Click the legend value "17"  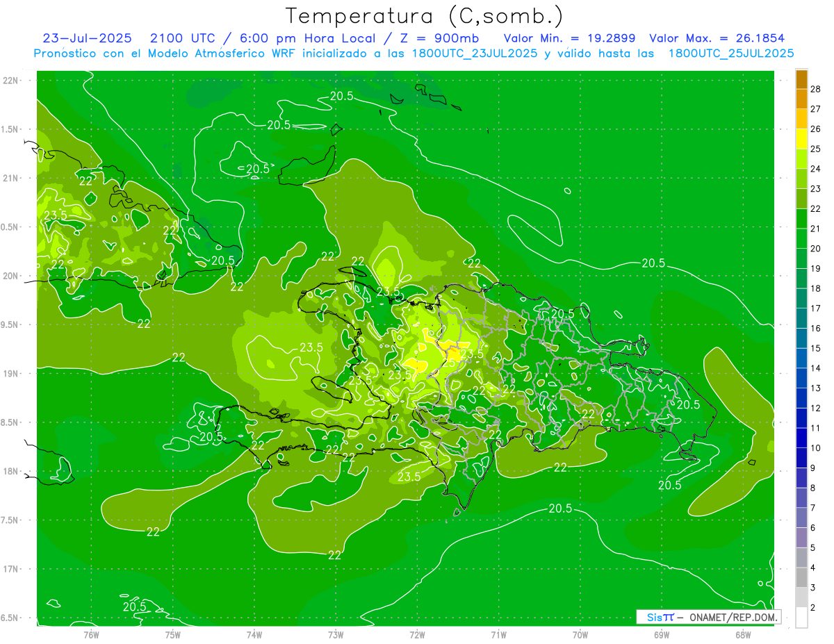[816, 308]
